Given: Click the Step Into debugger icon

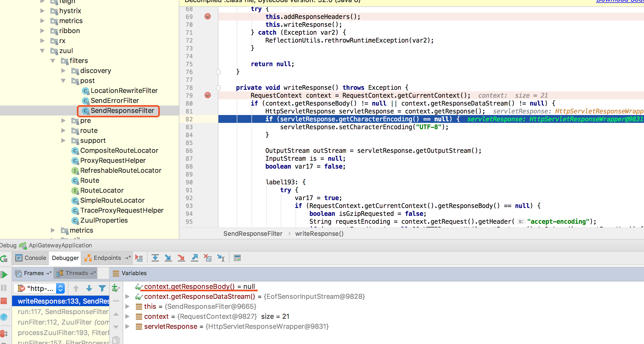Looking at the screenshot, I should click(168, 258).
